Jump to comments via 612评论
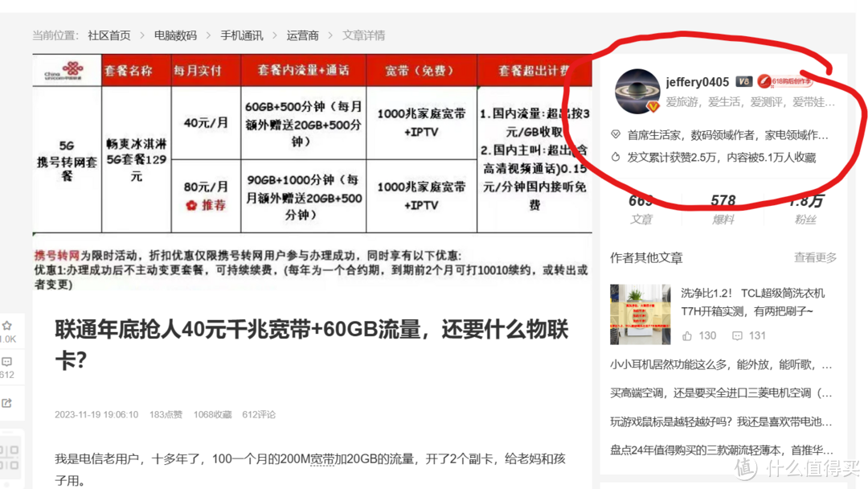This screenshot has width=868, height=489. (x=259, y=415)
